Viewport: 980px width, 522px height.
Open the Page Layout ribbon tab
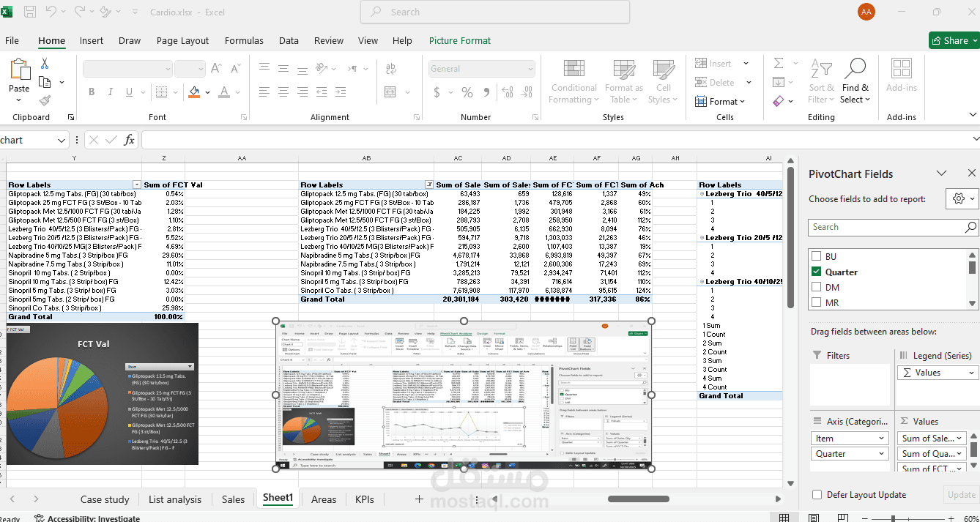click(x=182, y=41)
